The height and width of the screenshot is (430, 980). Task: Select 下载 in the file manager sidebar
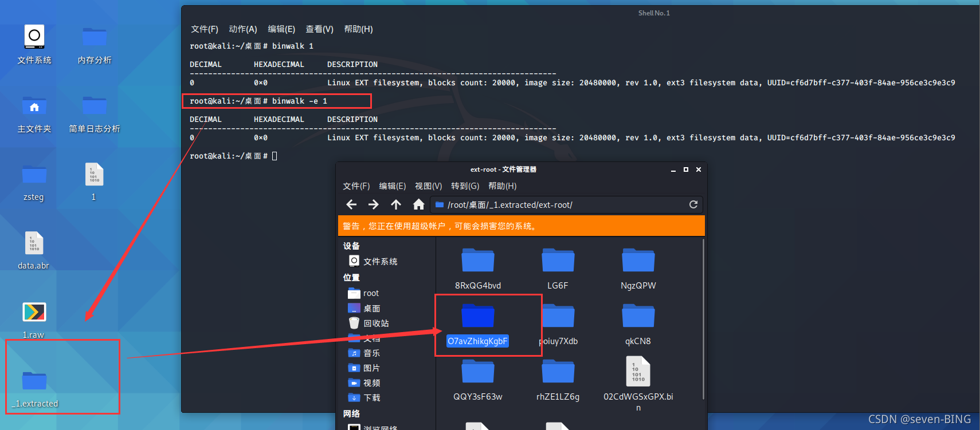click(364, 398)
